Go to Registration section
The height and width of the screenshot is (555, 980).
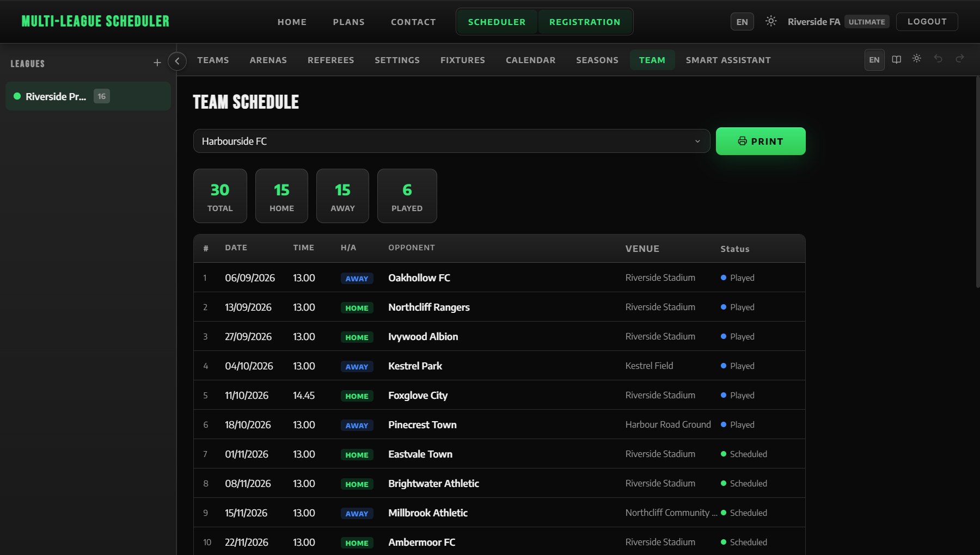[x=585, y=22]
